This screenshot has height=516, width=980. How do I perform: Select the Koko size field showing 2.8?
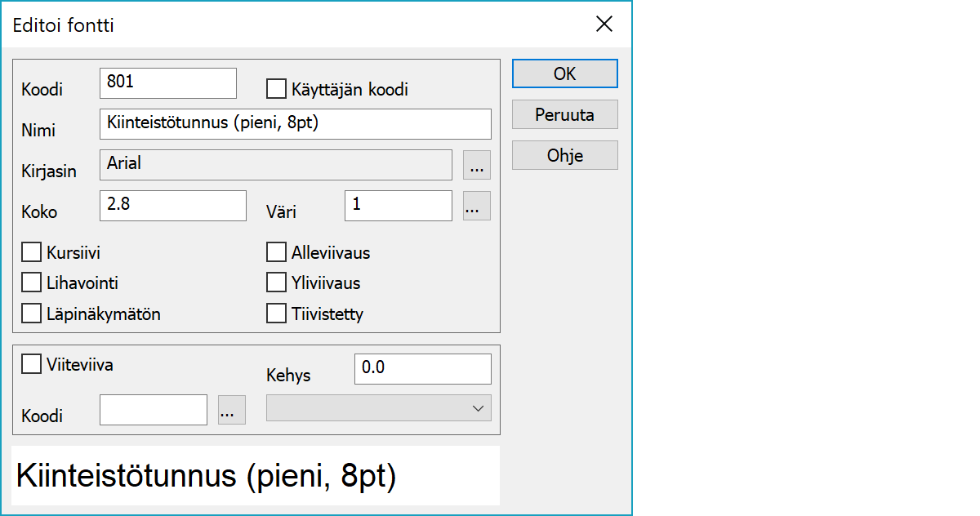pyautogui.click(x=172, y=206)
